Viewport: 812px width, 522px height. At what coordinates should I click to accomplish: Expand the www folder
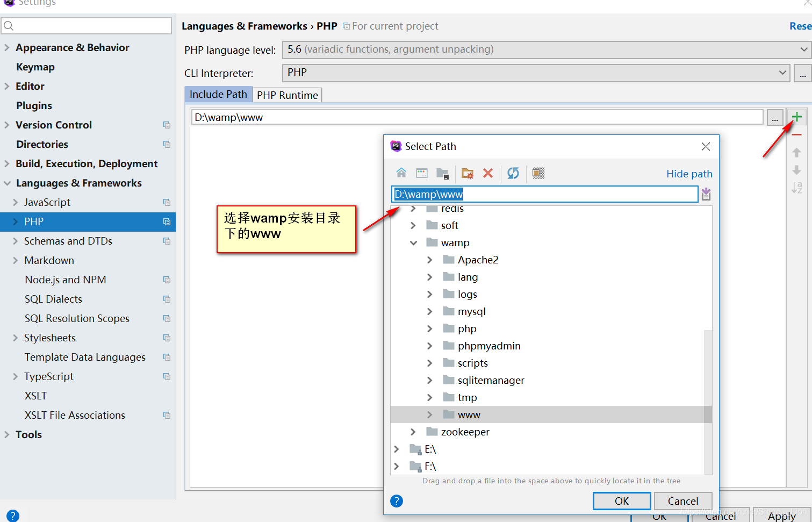[x=429, y=414]
